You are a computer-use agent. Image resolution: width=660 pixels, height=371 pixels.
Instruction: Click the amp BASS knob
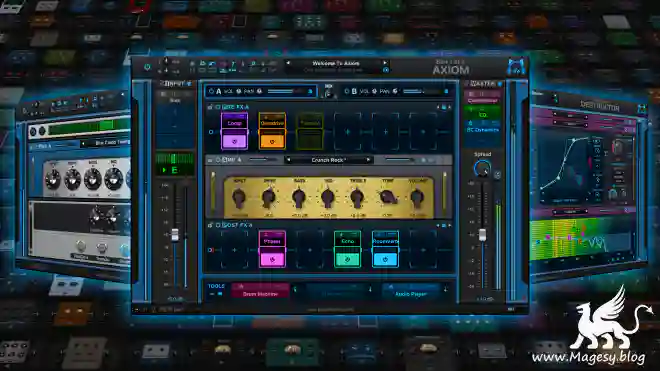299,198
